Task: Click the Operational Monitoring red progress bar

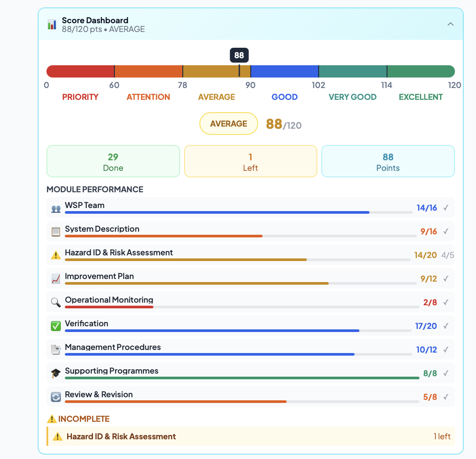Action: [109, 307]
